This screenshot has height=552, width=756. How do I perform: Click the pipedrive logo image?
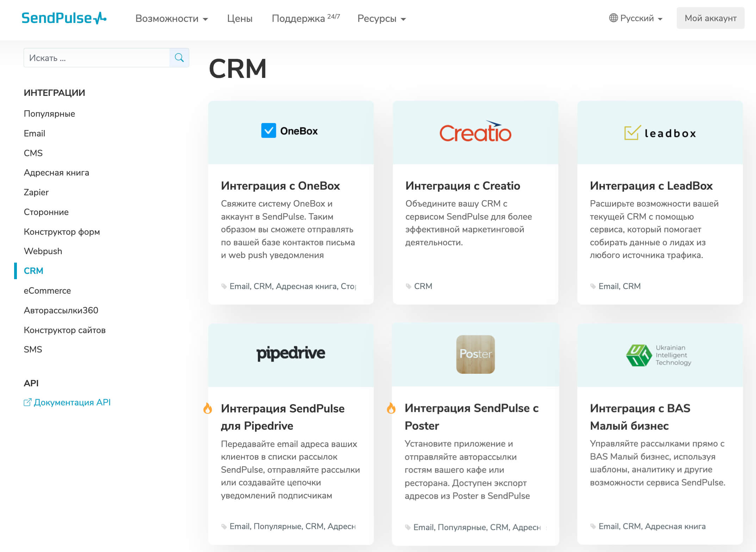tap(291, 354)
